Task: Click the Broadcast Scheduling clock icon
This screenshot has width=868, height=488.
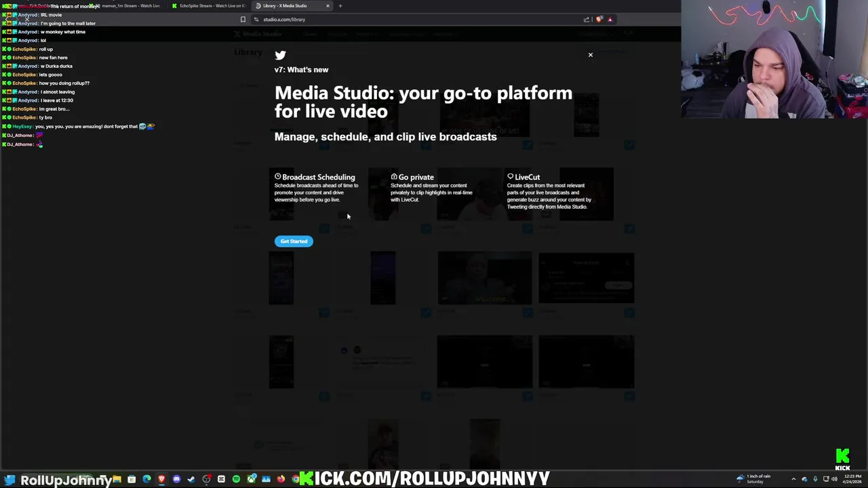Action: (x=277, y=177)
